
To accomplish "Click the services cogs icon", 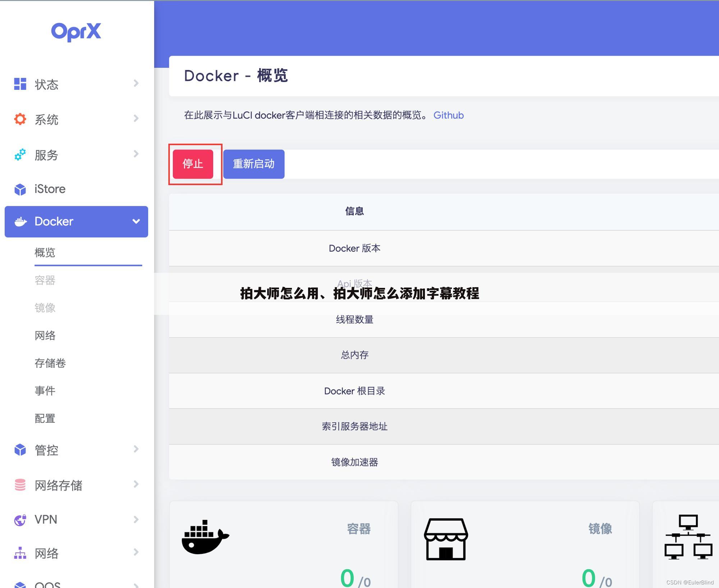I will [20, 155].
